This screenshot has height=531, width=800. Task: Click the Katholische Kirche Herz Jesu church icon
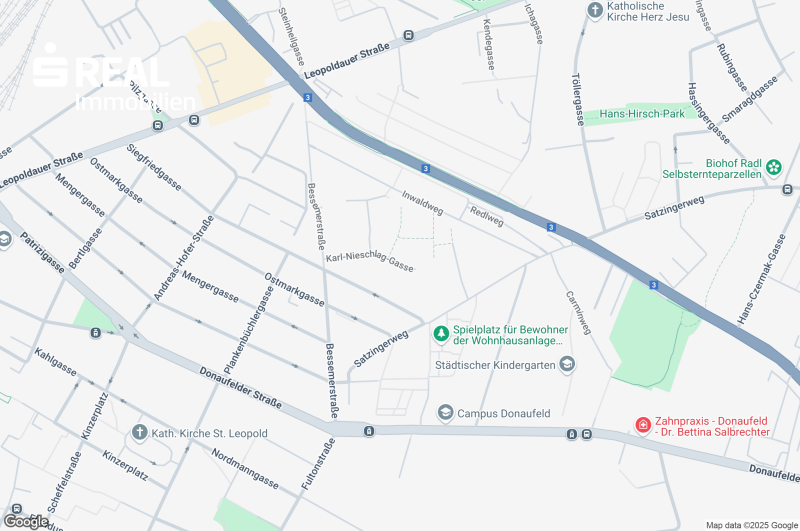coord(595,10)
